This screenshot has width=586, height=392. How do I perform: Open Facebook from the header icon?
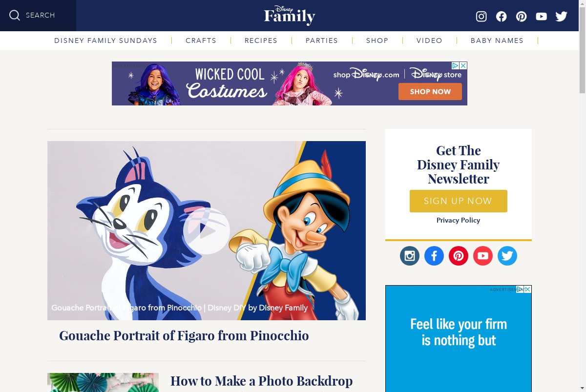click(x=501, y=17)
